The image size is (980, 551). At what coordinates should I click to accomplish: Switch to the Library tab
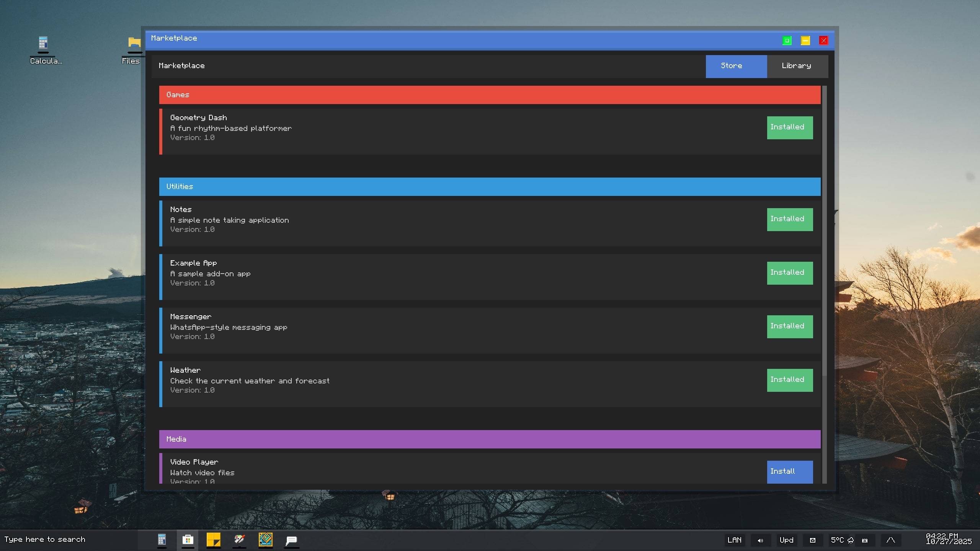coord(797,66)
